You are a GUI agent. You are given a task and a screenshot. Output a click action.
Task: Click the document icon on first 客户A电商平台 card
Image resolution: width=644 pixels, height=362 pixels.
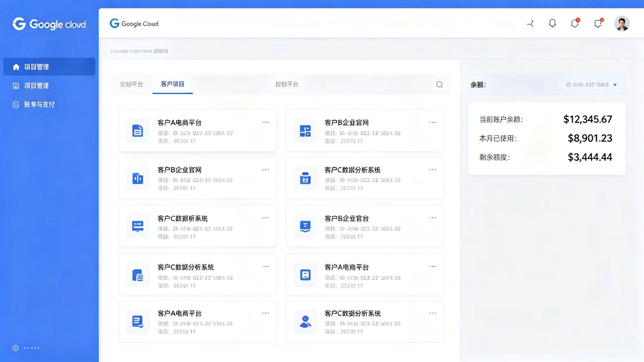(x=138, y=131)
